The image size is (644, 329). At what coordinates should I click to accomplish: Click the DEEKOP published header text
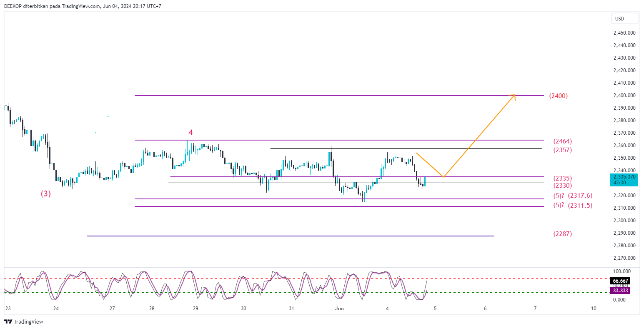[x=83, y=6]
